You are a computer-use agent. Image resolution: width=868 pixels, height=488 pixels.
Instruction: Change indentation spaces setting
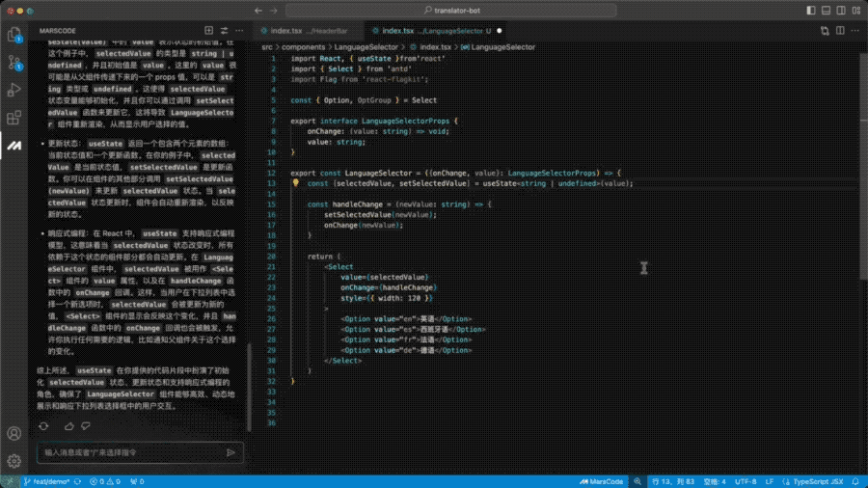point(715,481)
